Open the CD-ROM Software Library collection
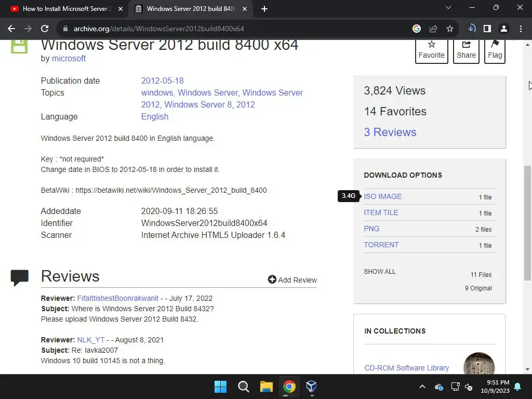 click(x=406, y=368)
